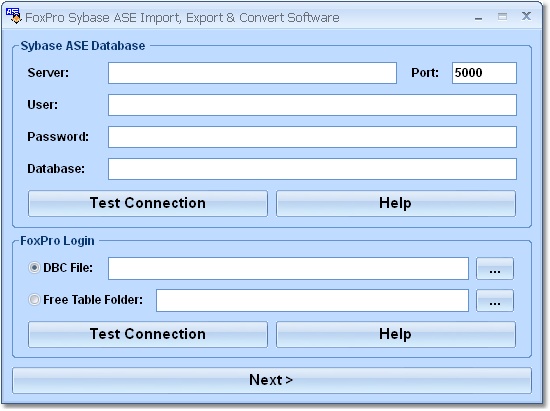Click the Sybase ASE Database group title

pyautogui.click(x=83, y=46)
